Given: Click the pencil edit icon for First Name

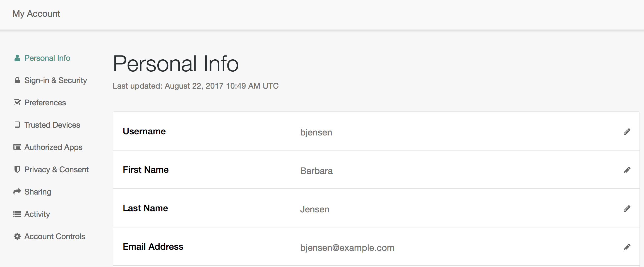Looking at the screenshot, I should tap(627, 170).
